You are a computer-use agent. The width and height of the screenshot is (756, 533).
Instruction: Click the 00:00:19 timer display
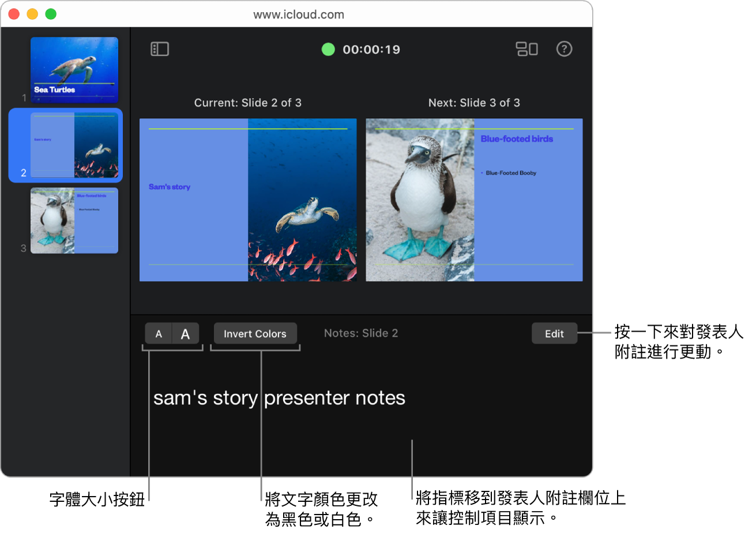[x=371, y=50]
